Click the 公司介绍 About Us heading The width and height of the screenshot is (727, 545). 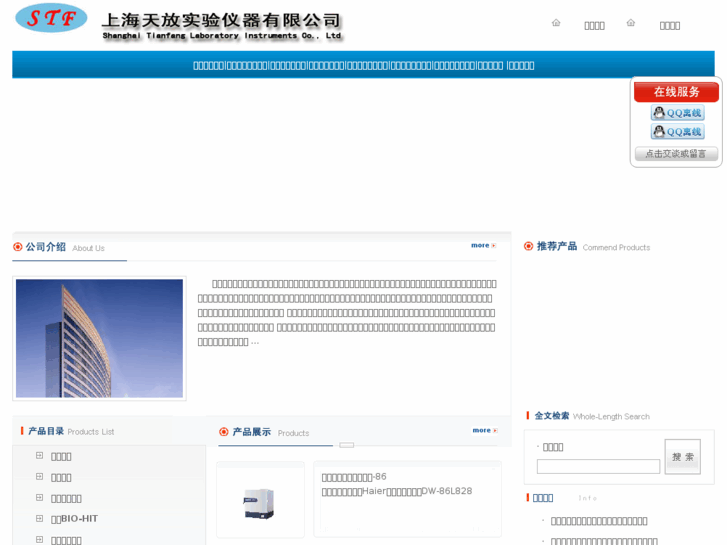point(65,247)
